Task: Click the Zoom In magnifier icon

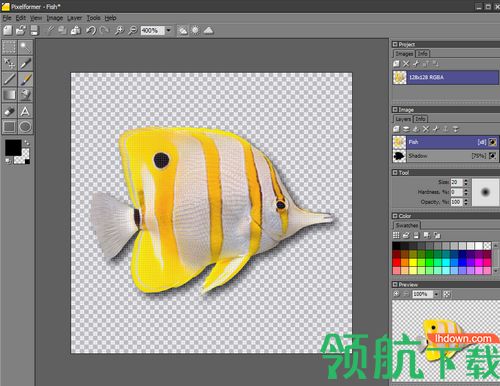Action: click(x=119, y=31)
